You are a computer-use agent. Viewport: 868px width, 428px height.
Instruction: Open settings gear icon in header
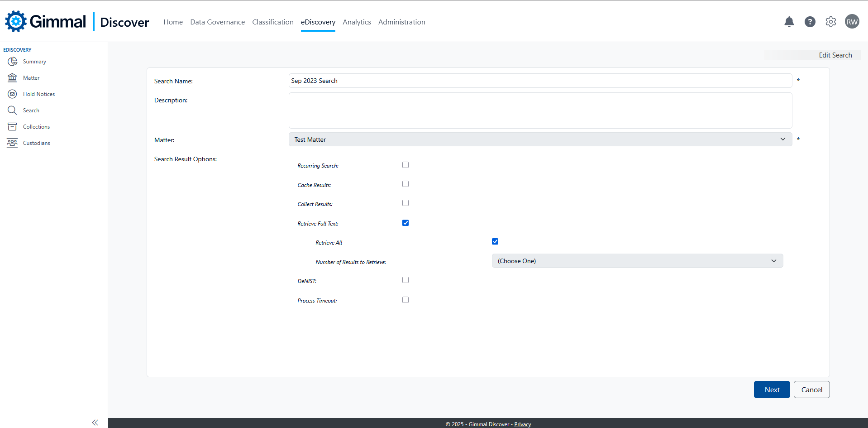coord(830,22)
